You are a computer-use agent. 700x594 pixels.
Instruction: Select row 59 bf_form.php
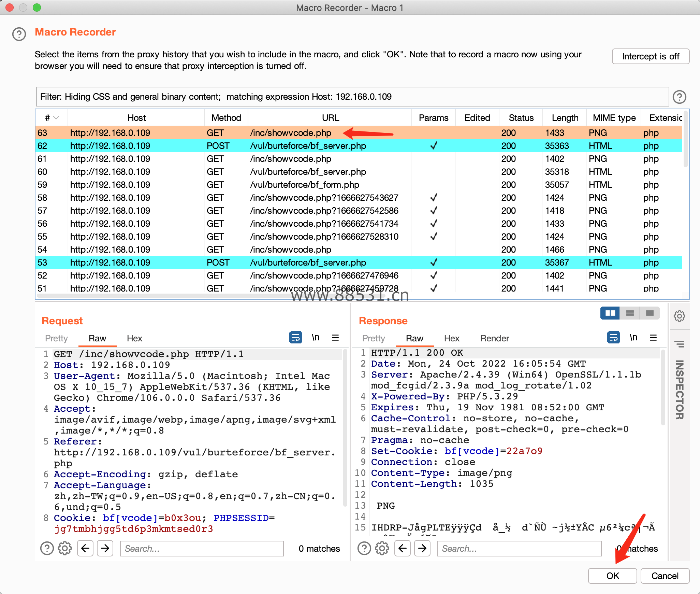(x=359, y=185)
